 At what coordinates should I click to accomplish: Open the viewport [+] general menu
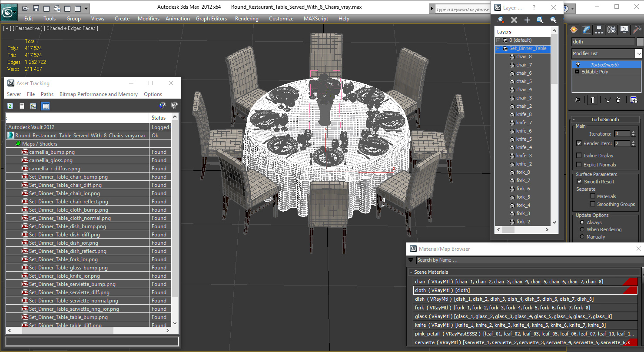click(7, 28)
